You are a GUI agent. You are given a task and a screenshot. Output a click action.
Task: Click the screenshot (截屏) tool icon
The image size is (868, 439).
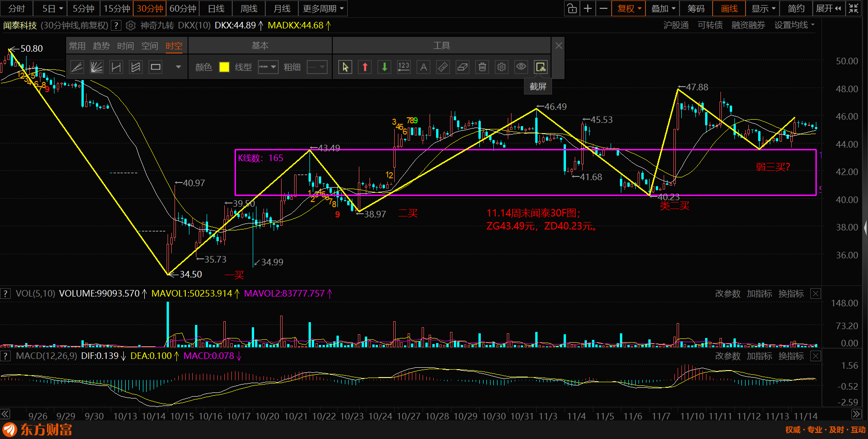(x=540, y=67)
